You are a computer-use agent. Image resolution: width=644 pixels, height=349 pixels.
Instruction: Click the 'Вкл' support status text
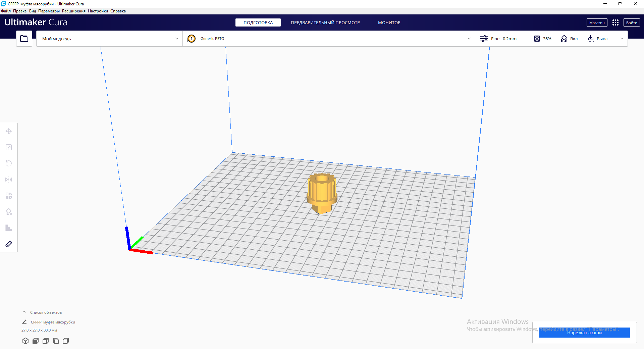pos(574,39)
